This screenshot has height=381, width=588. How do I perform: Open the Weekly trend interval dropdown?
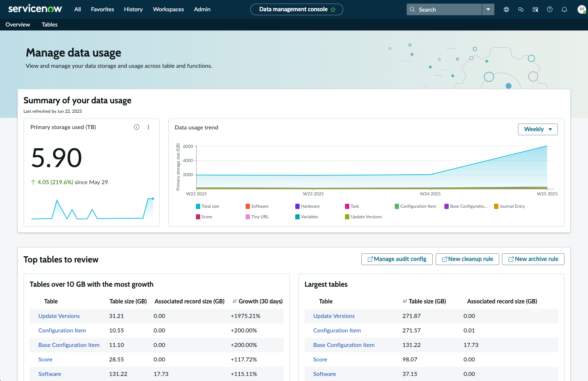[538, 129]
